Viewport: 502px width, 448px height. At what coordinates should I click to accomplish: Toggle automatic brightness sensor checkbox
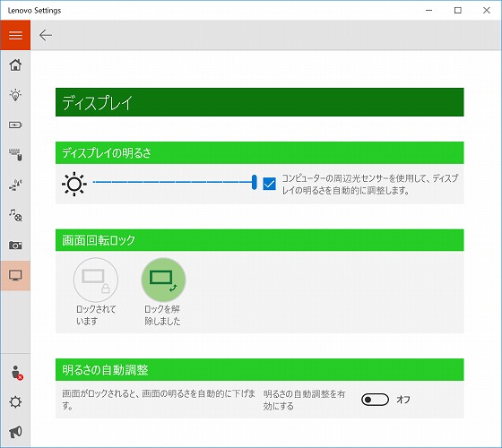269,184
